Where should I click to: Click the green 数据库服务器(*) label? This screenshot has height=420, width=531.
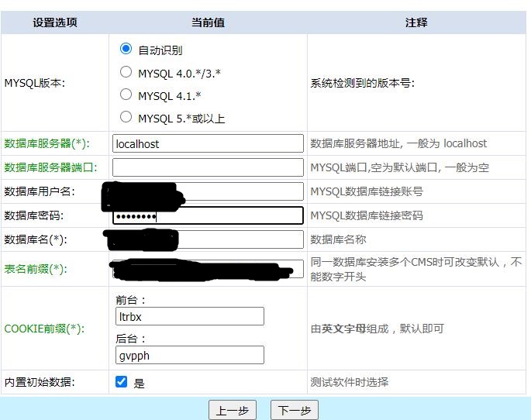pos(47,143)
